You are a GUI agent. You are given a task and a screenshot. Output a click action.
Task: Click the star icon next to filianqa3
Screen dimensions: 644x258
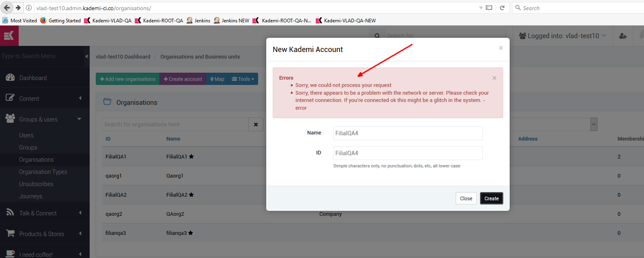[190, 233]
